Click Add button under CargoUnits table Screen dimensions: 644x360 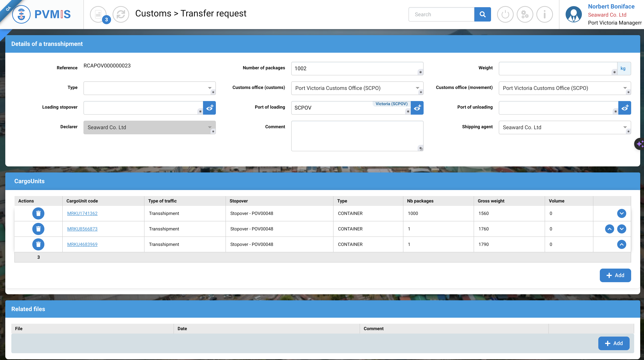point(615,275)
